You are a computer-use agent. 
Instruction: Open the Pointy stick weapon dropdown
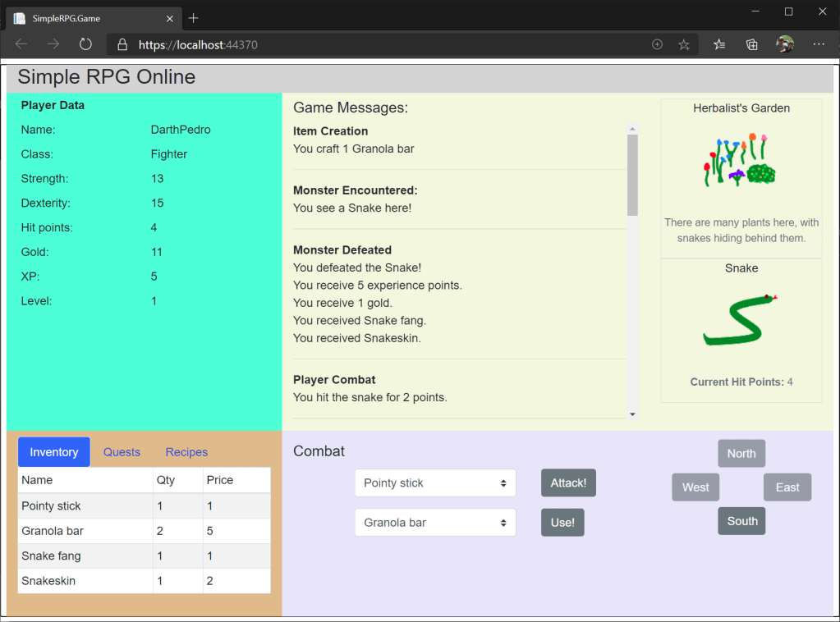coord(435,483)
